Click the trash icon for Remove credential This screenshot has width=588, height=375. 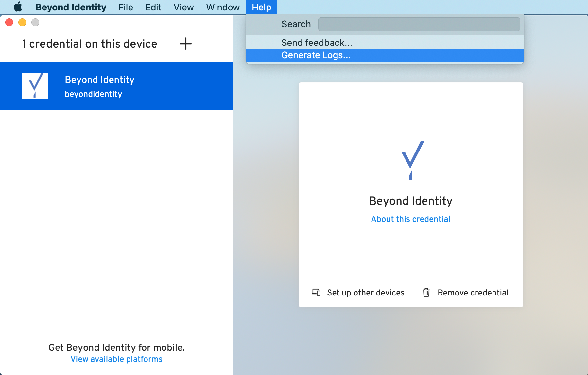point(426,292)
